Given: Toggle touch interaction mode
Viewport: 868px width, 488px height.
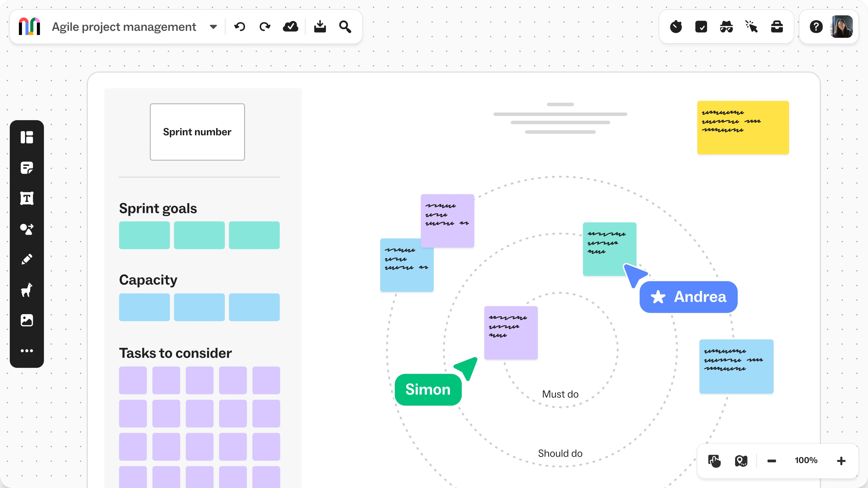Looking at the screenshot, I should click(714, 461).
